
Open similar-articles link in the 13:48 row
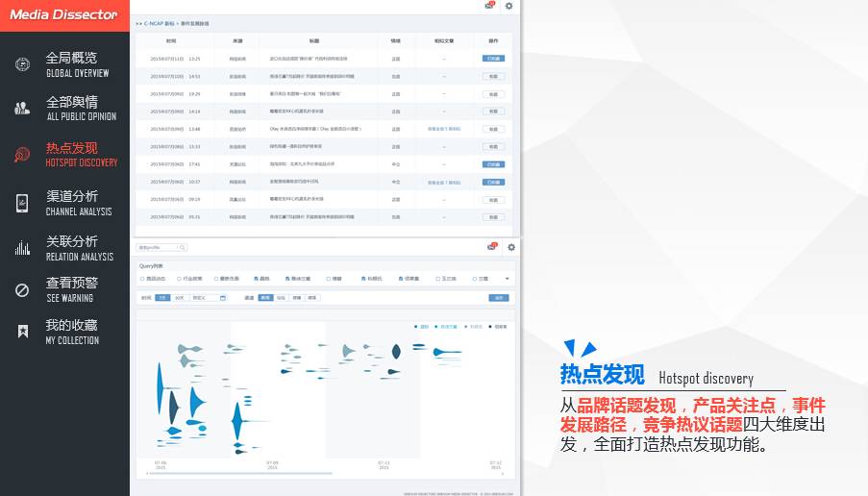(x=444, y=129)
